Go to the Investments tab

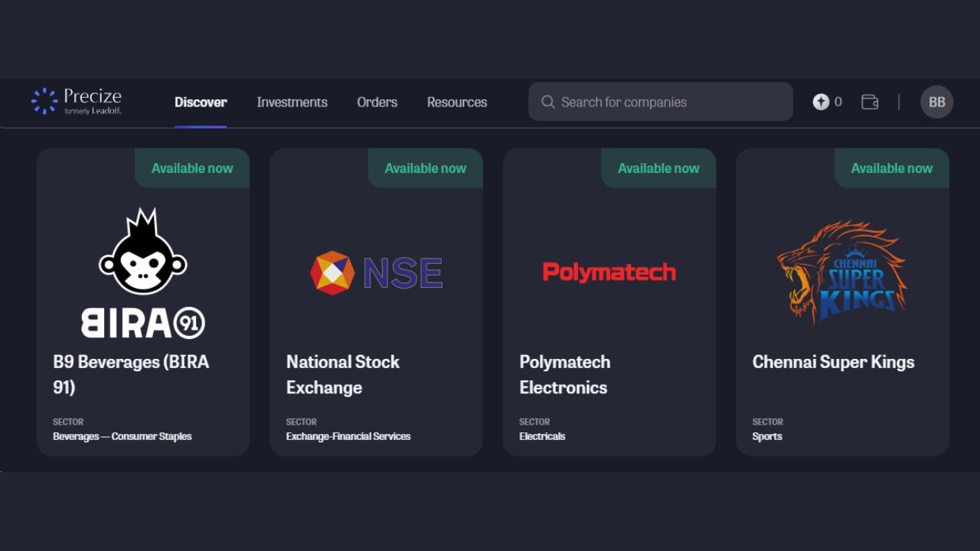coord(292,102)
